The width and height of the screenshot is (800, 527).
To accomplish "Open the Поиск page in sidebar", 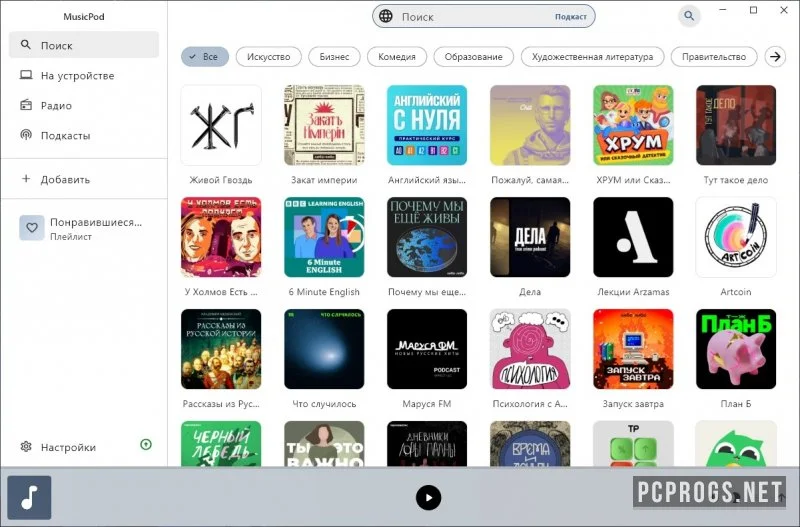I will point(84,45).
